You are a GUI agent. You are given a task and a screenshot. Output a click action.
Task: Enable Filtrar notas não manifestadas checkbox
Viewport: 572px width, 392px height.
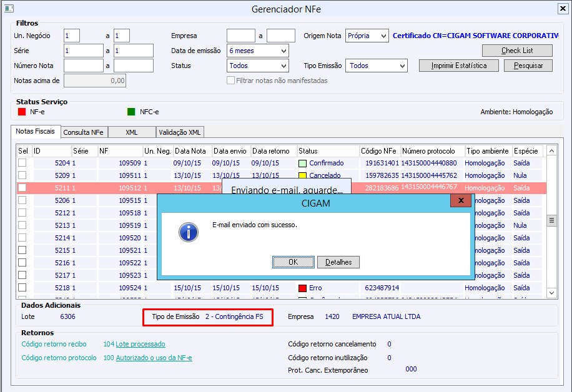[230, 81]
